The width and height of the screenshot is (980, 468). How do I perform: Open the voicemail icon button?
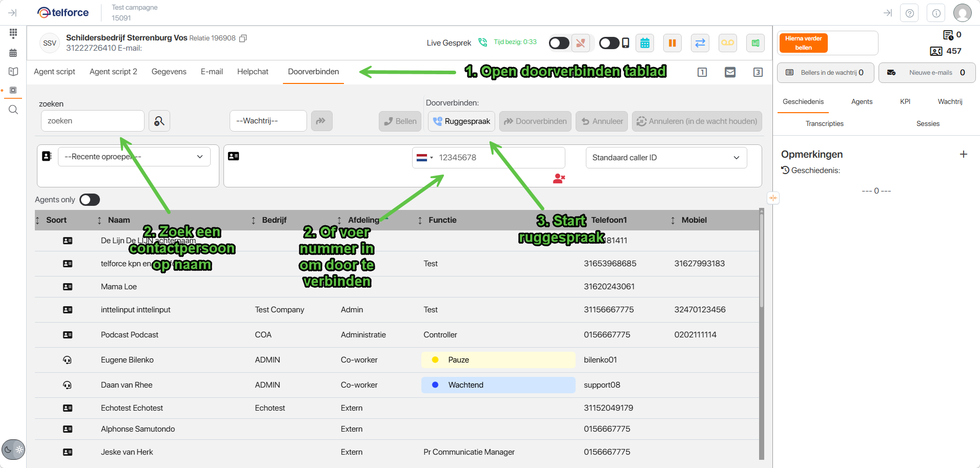click(x=727, y=43)
